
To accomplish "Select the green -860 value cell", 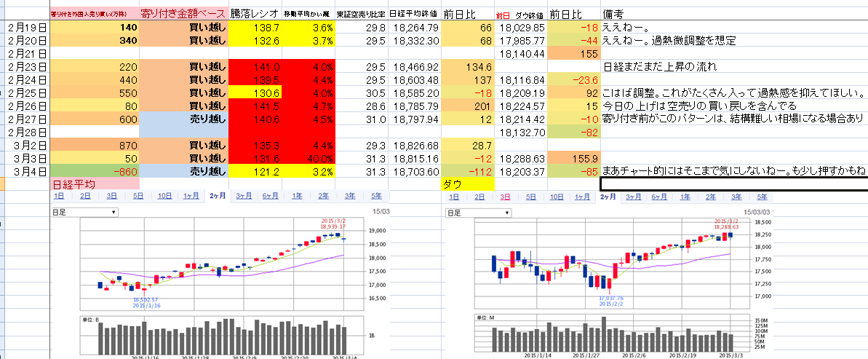I will [x=95, y=170].
